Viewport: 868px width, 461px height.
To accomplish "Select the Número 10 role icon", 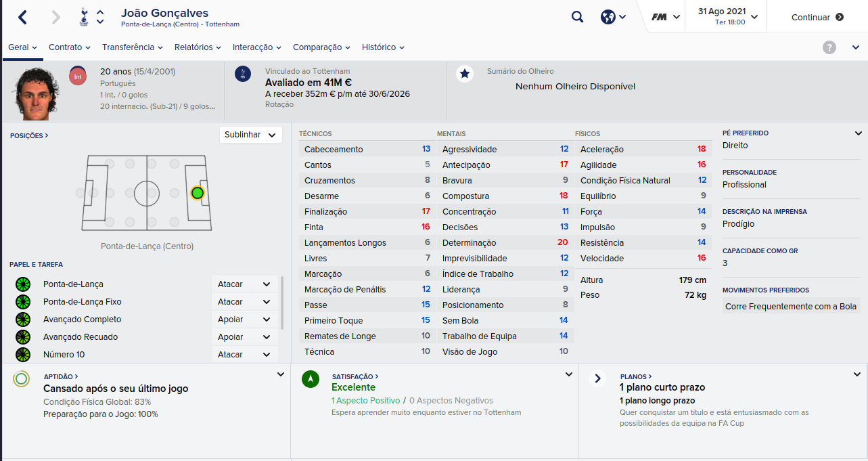I will point(23,354).
